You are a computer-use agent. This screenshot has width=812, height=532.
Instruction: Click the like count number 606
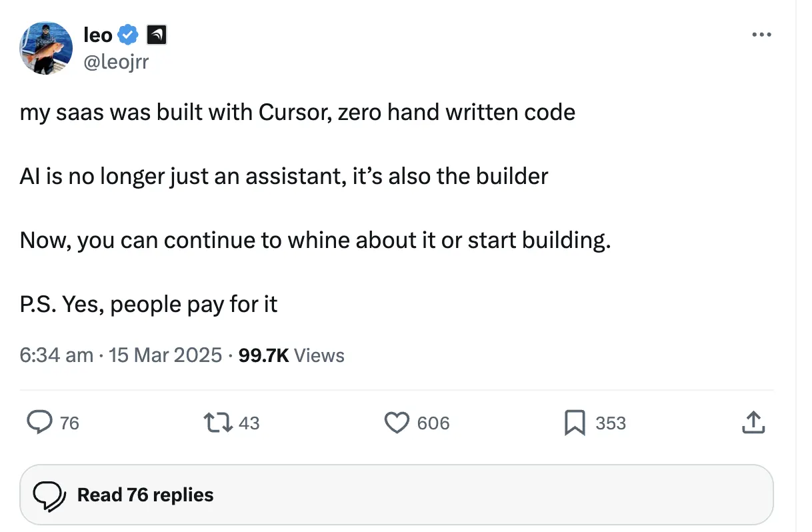coord(433,423)
